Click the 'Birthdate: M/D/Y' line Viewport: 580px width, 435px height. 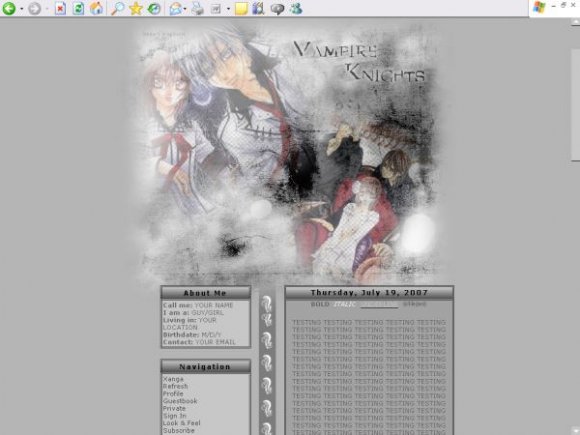tap(192, 335)
